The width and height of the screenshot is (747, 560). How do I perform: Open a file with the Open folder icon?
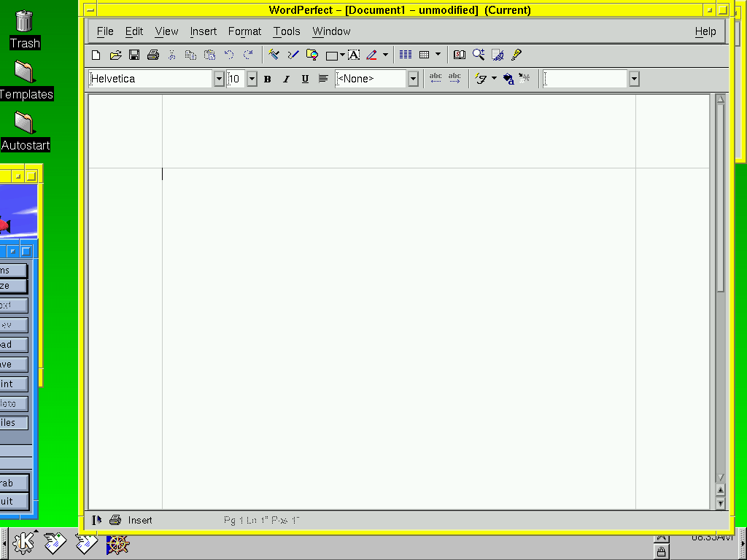tap(115, 55)
